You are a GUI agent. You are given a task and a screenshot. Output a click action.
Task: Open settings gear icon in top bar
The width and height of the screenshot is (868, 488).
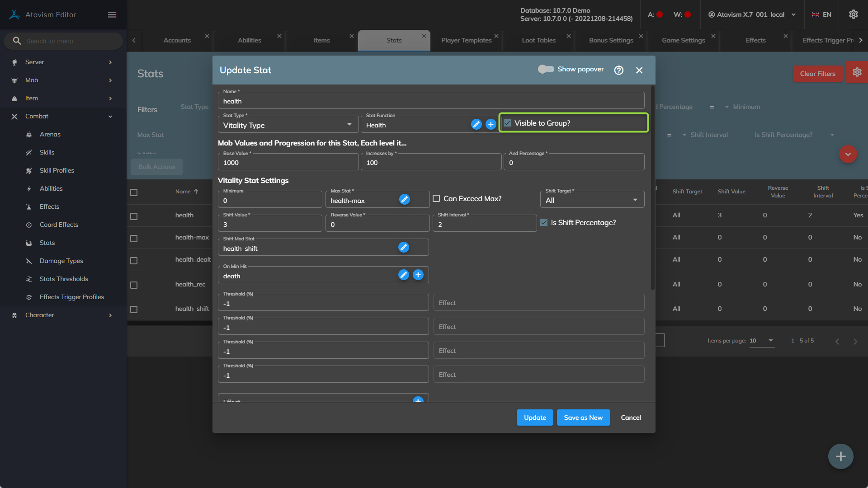pyautogui.click(x=853, y=14)
